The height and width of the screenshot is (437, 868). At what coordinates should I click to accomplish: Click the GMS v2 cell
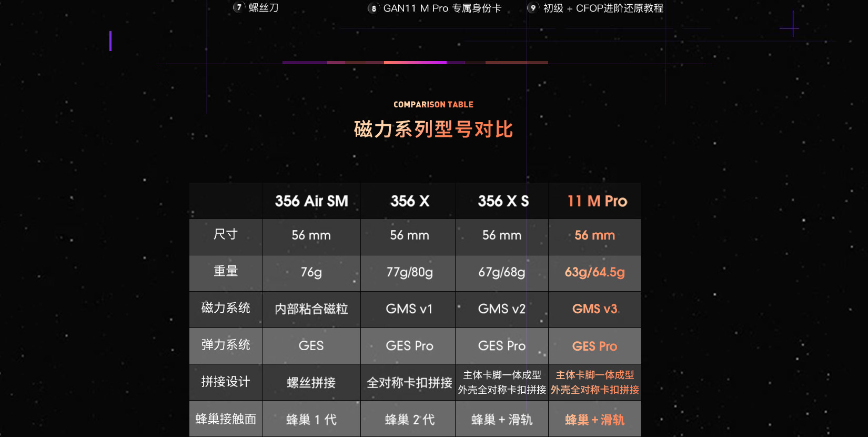tap(502, 309)
